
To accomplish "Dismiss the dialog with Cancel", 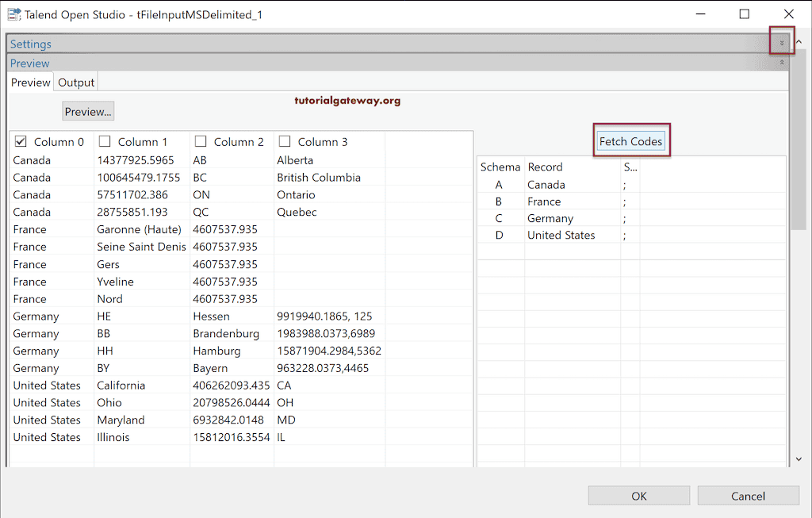I will (748, 495).
